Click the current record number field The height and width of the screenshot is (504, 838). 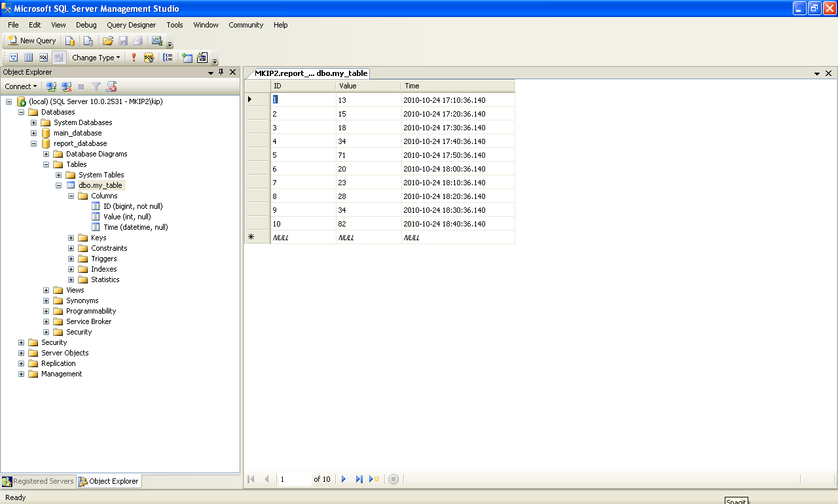tap(295, 479)
